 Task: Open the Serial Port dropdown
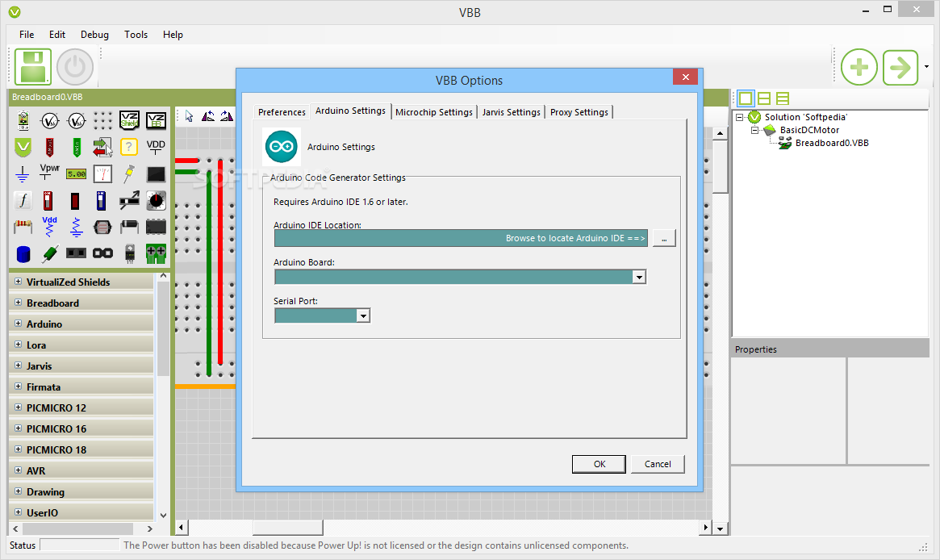click(363, 316)
